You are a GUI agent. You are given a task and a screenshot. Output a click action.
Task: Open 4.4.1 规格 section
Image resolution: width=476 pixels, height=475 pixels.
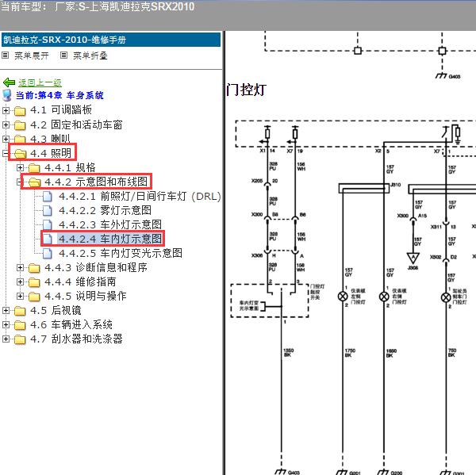tap(70, 167)
